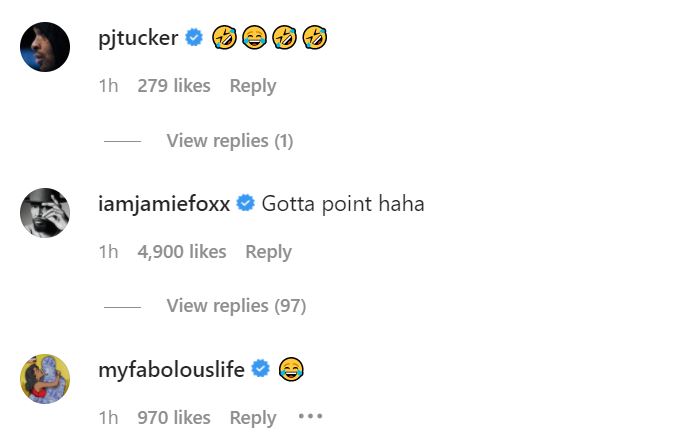Viewport: 695px width, 448px height.
Task: Expand View replies (97) under iamjamiefoxx
Action: (236, 306)
